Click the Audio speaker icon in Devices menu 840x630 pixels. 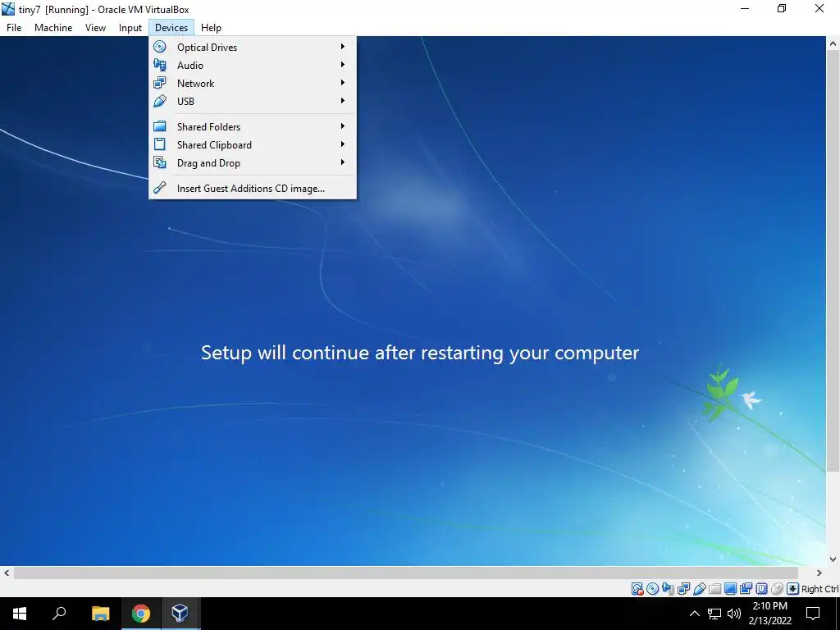160,65
